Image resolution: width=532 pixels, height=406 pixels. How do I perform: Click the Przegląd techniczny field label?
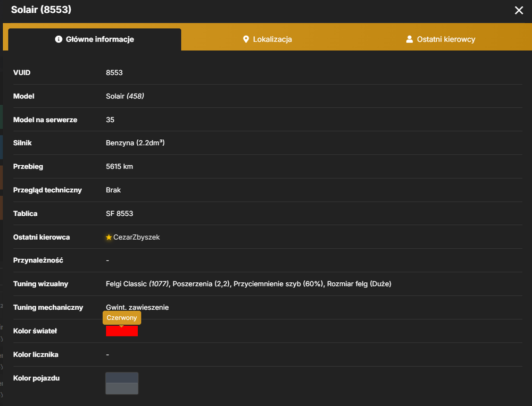coord(47,190)
